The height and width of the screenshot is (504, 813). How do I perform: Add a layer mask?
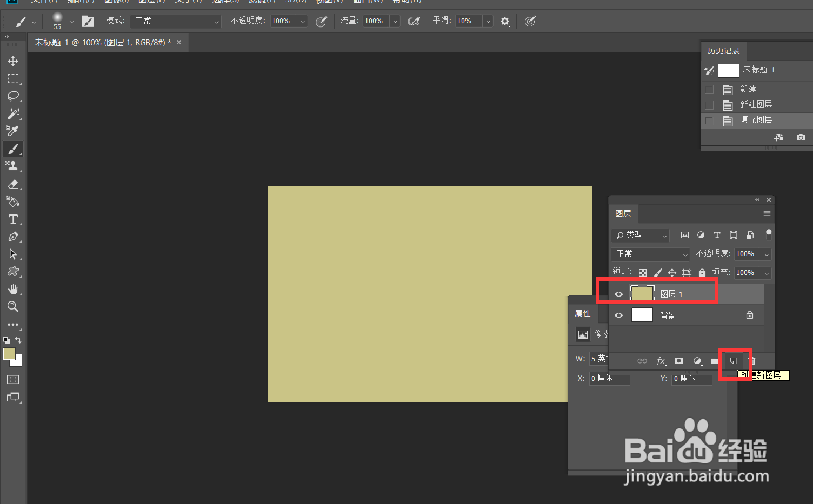(x=679, y=361)
